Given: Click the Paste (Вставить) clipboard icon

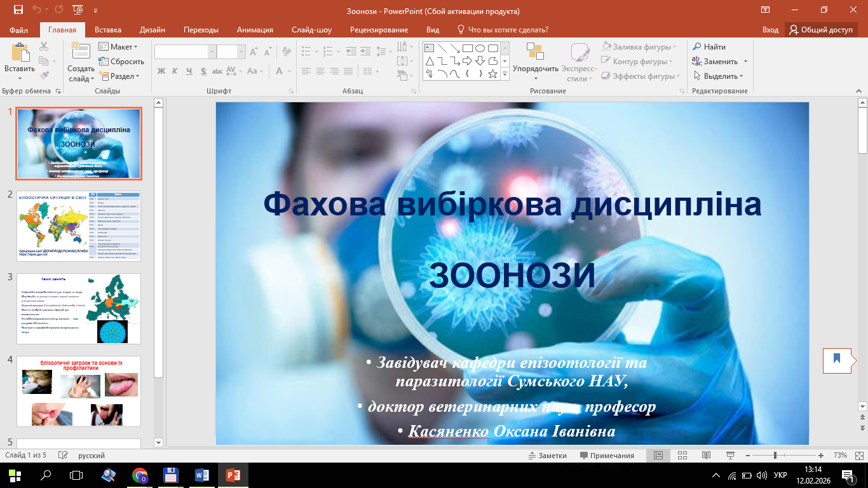Looking at the screenshot, I should pos(20,54).
